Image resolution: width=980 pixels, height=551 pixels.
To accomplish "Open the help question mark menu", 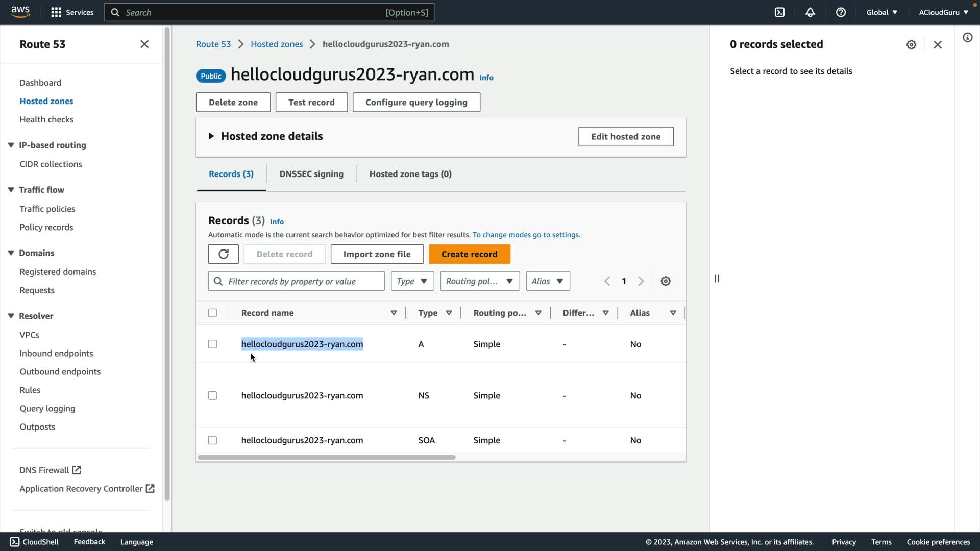I will (x=841, y=12).
